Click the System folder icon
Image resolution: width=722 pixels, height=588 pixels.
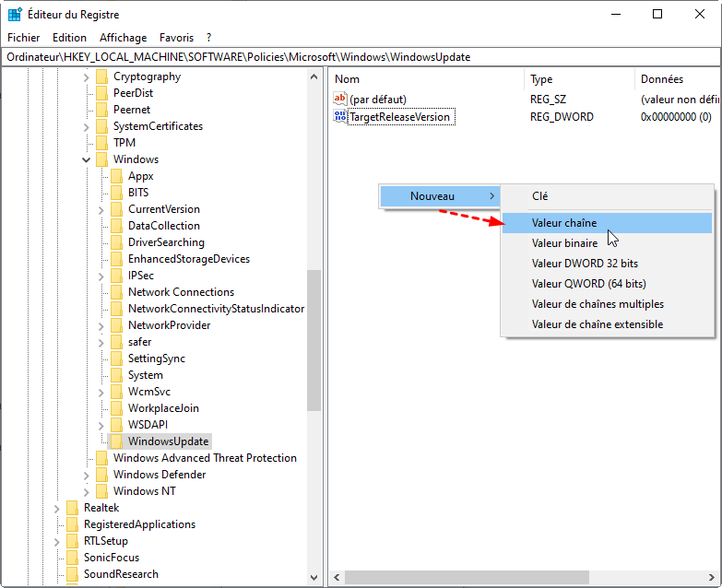point(116,375)
